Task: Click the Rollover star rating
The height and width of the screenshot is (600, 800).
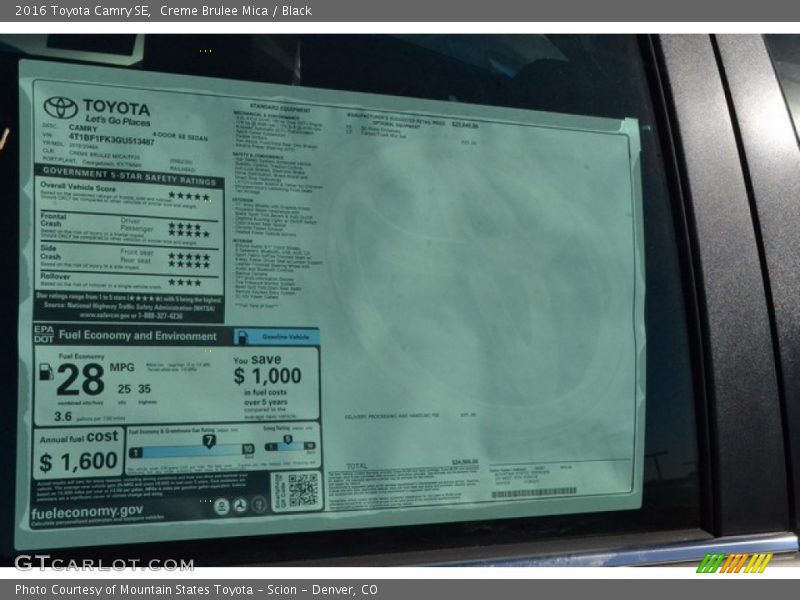Action: coord(184,283)
